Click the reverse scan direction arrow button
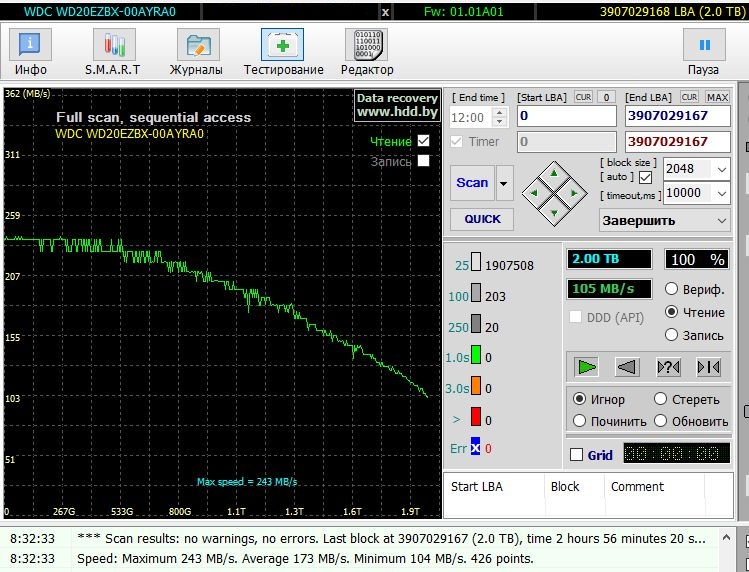Image resolution: width=749 pixels, height=572 pixels. click(627, 367)
